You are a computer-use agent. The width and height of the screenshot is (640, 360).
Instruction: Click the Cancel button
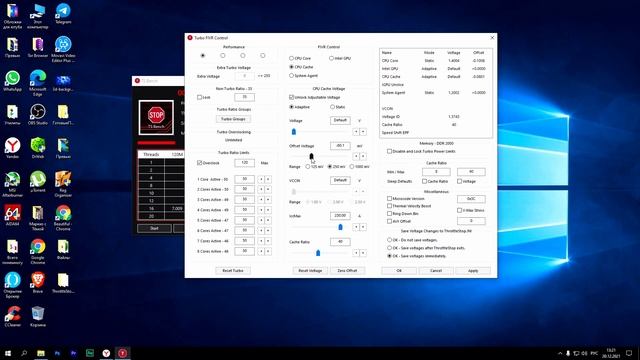tap(436, 271)
